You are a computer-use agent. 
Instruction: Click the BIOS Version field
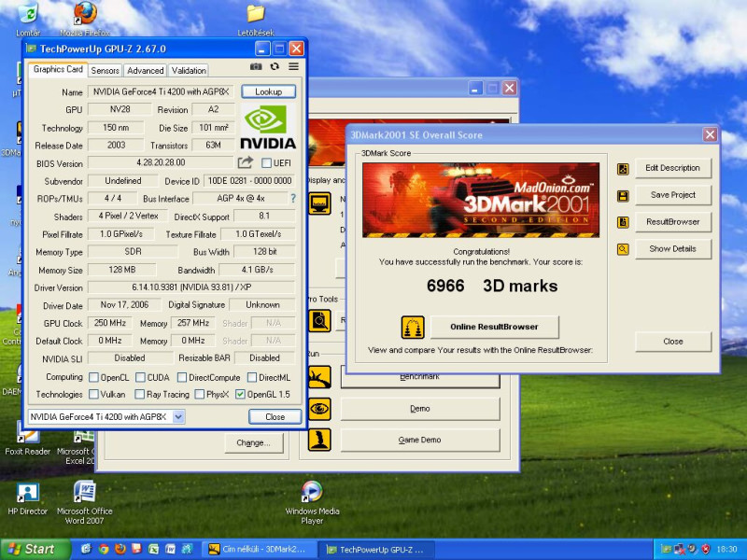point(161,162)
